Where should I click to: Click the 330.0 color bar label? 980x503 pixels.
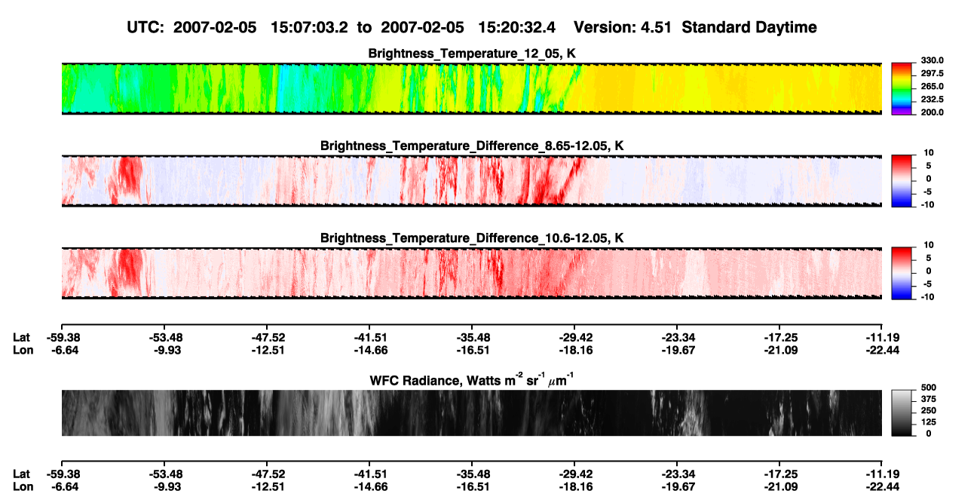coord(932,60)
